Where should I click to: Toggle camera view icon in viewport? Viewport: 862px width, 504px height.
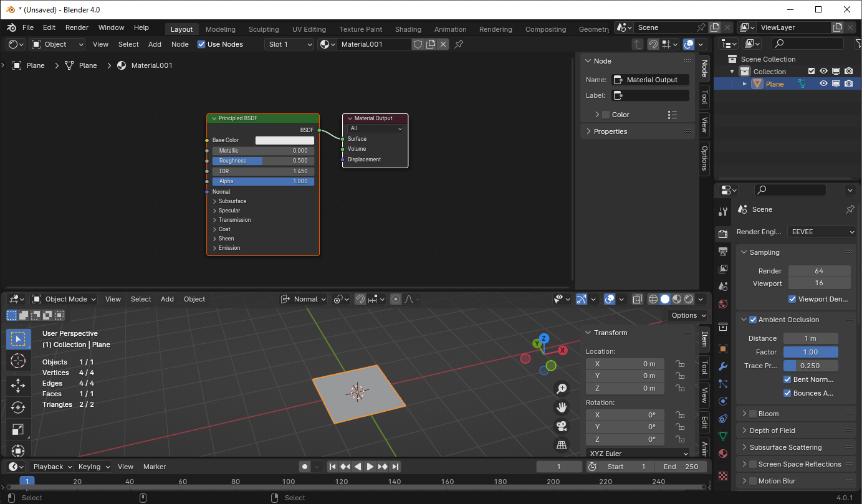562,426
